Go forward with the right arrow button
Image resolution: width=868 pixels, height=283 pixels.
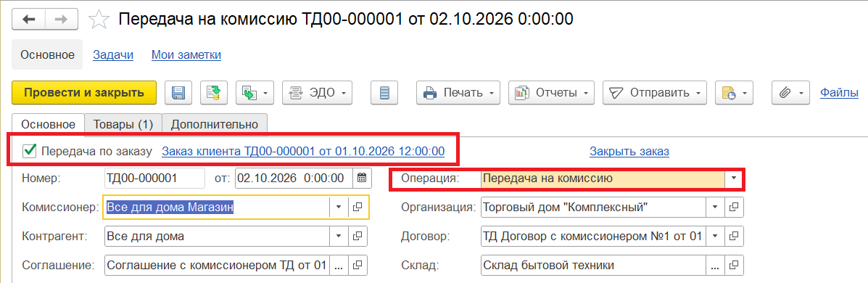pyautogui.click(x=62, y=20)
